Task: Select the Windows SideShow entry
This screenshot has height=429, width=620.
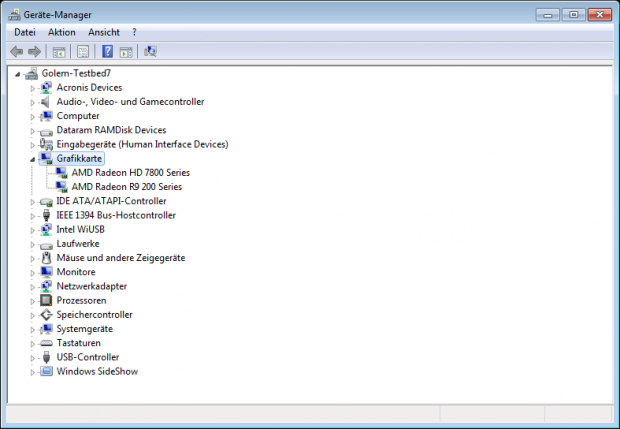Action: pyautogui.click(x=97, y=371)
